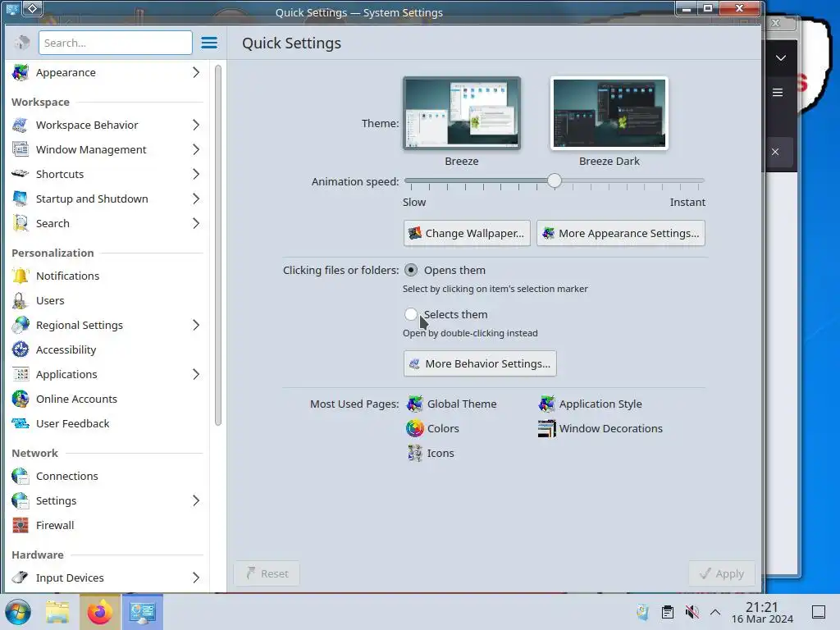The image size is (840, 630).
Task: Click the Regional Settings globe icon
Action: tap(21, 325)
